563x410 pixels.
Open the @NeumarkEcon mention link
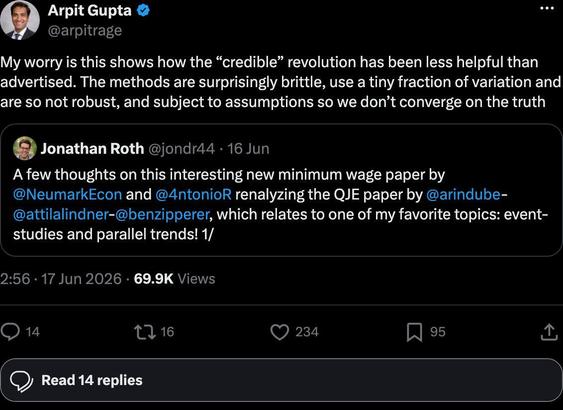coord(68,194)
